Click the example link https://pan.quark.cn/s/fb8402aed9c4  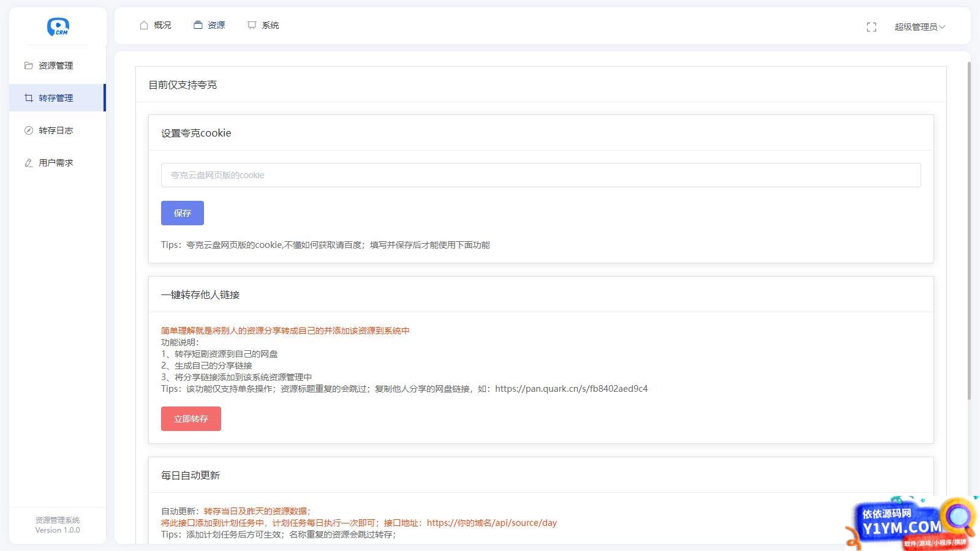[x=571, y=389]
